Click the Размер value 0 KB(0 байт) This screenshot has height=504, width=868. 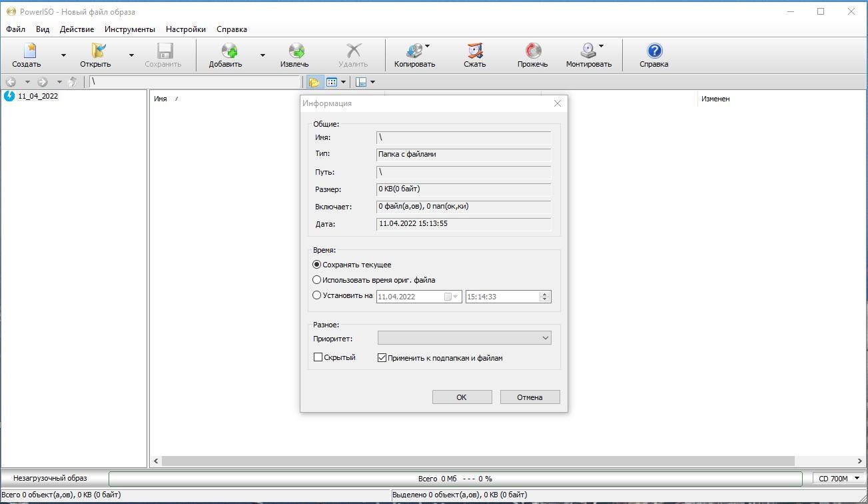click(464, 189)
